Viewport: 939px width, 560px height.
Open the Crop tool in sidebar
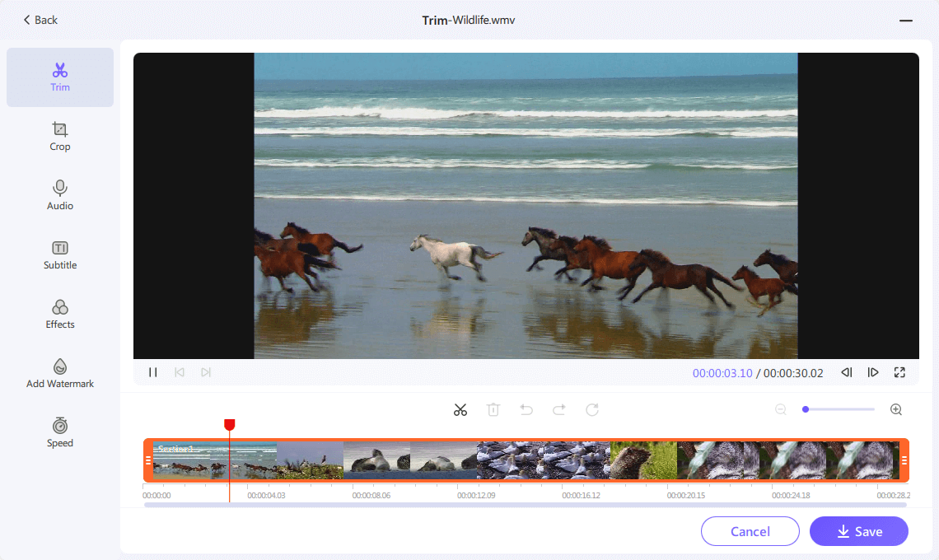point(60,137)
